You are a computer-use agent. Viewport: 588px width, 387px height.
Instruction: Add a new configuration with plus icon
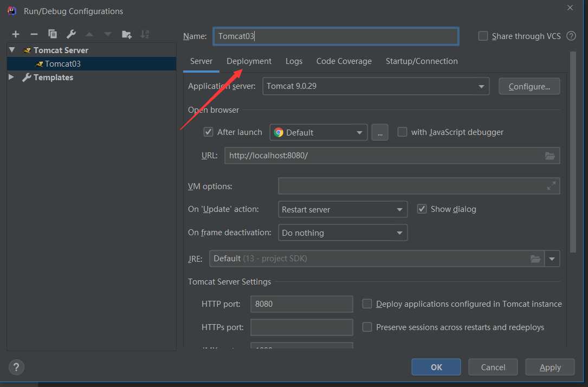[15, 34]
